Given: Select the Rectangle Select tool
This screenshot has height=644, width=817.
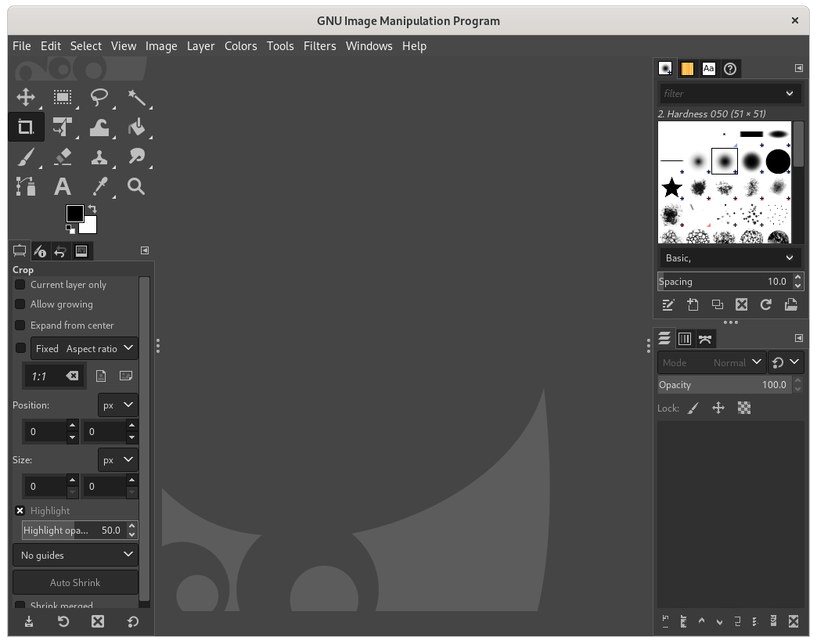Looking at the screenshot, I should point(63,98).
